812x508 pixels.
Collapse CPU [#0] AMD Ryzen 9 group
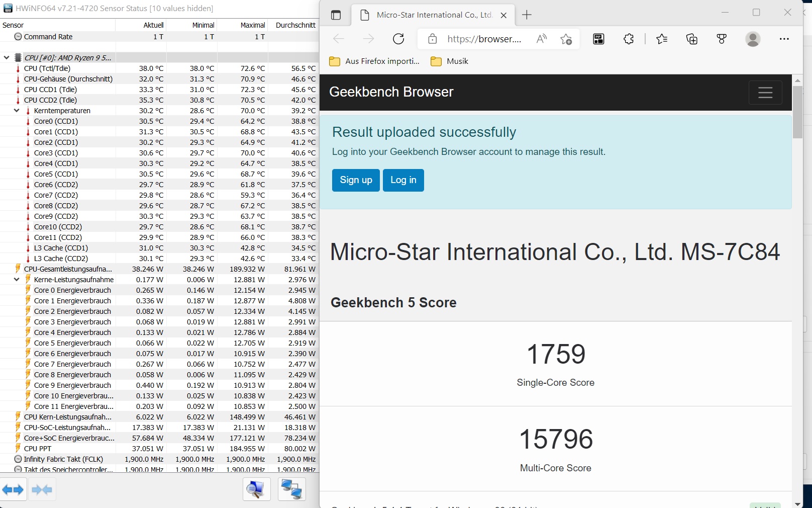click(7, 57)
